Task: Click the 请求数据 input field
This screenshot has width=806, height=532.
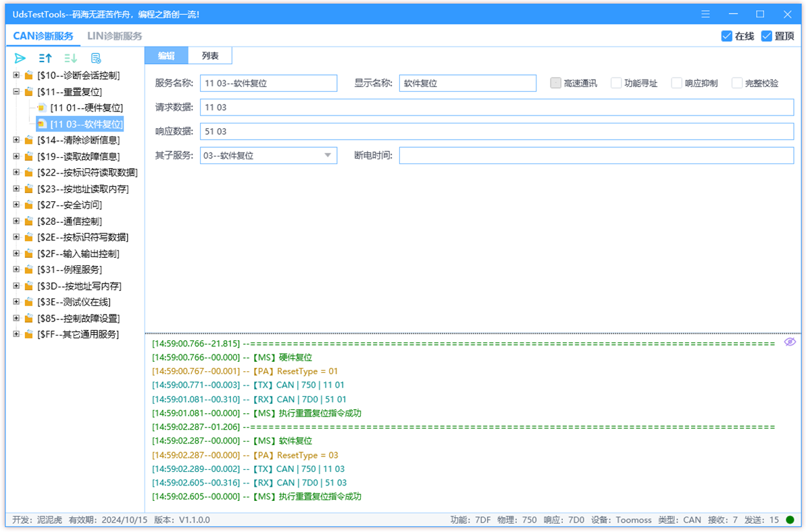Action: (497, 107)
